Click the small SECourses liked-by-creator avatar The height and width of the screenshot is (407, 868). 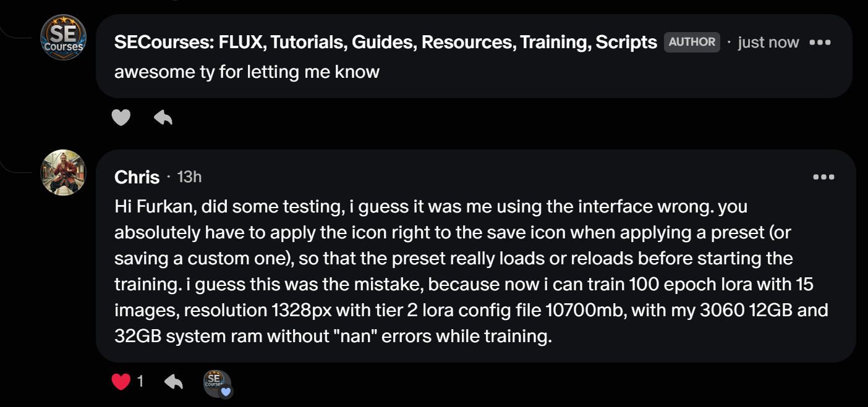coord(215,382)
